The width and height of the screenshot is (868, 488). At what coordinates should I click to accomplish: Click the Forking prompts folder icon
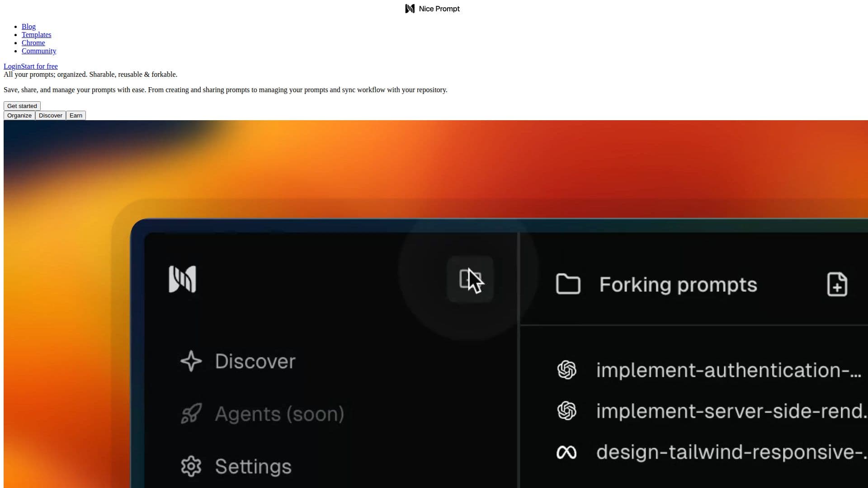[x=568, y=284]
